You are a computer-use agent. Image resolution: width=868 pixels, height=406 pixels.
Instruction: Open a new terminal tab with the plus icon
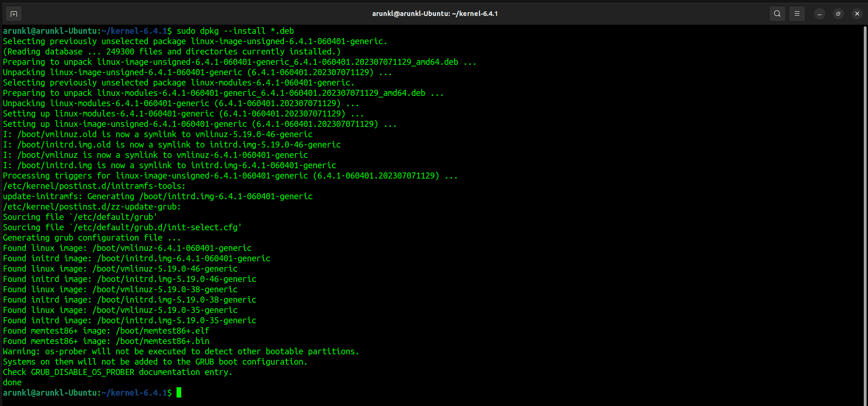[14, 14]
